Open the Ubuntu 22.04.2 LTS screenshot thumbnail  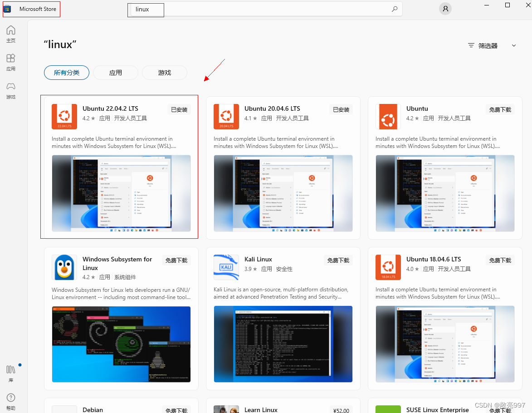click(x=121, y=193)
